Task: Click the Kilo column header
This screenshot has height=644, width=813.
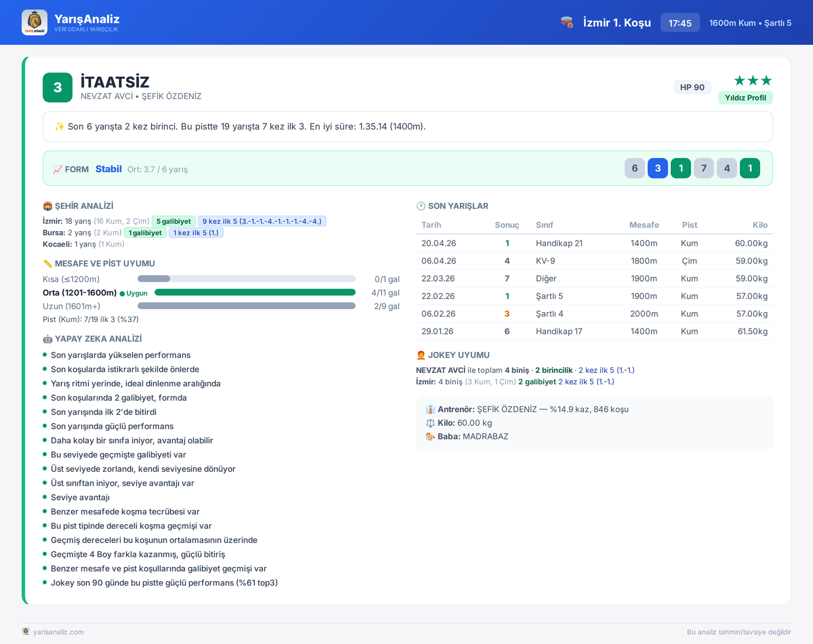Action: [760, 225]
